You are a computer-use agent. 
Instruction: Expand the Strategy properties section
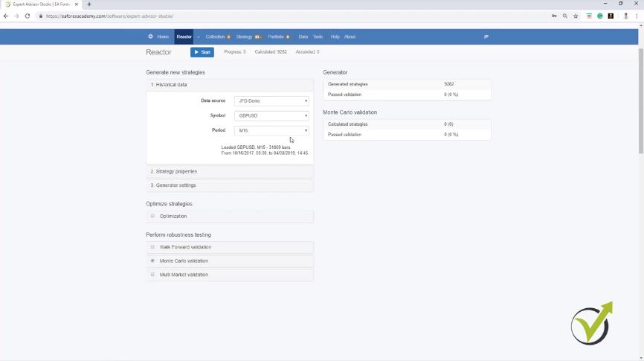[176, 171]
